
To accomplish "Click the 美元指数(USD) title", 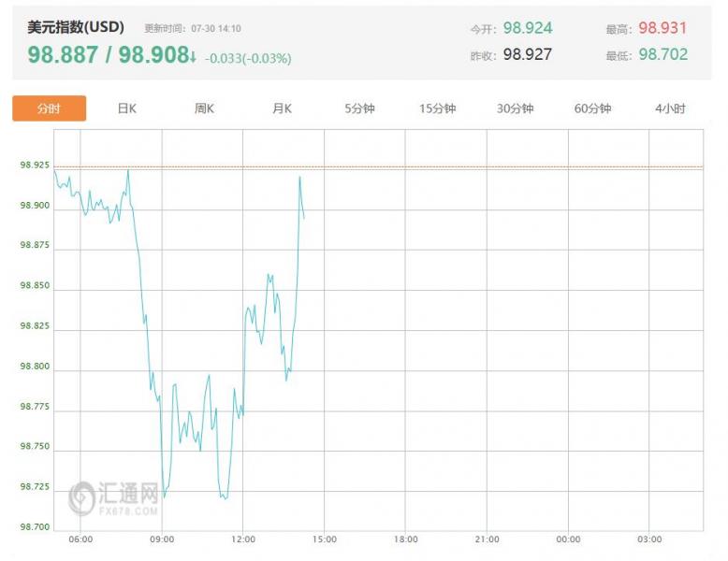I will point(76,27).
